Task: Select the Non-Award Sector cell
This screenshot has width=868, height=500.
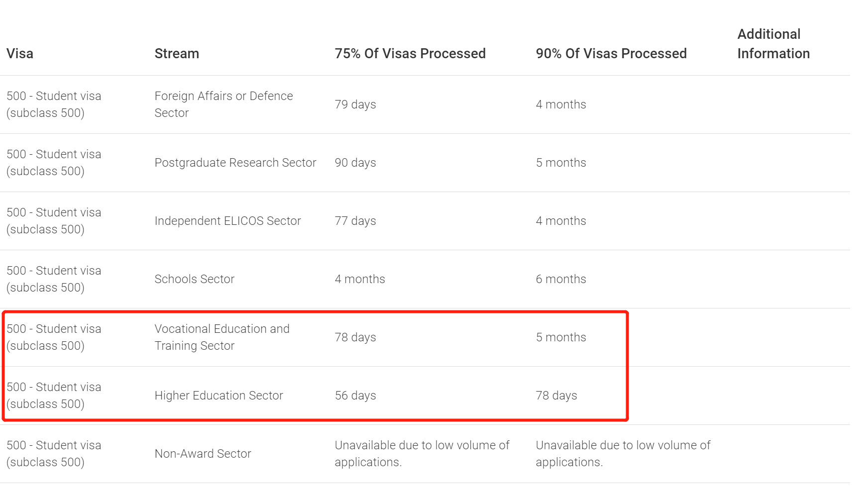Action: click(203, 454)
